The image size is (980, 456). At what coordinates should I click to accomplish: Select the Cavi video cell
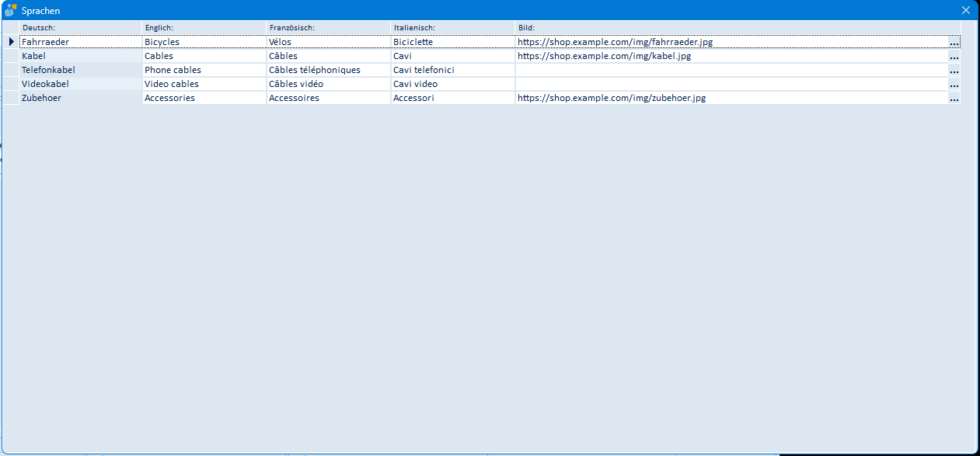coord(453,84)
